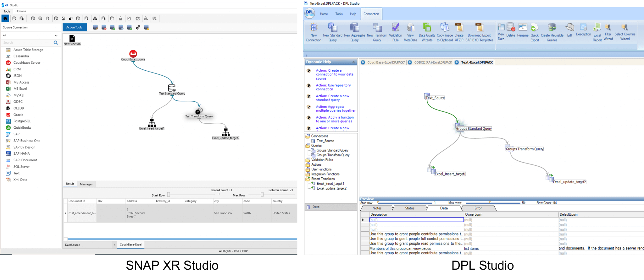
Task: Select SAP HANA in source list
Action: coord(21,154)
